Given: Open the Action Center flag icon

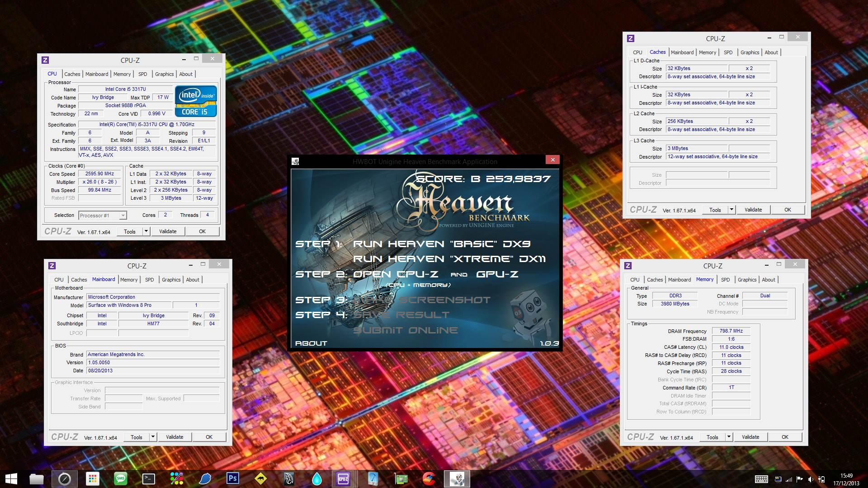Looking at the screenshot, I should point(800,479).
